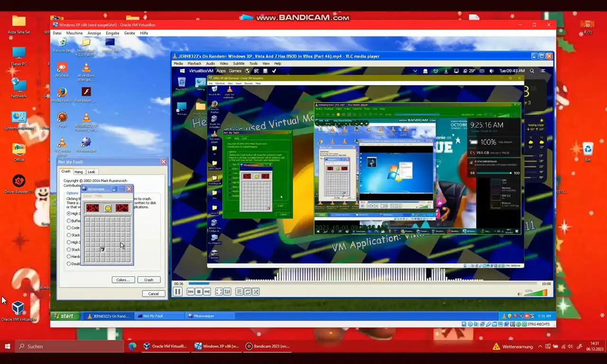The image size is (607, 364).
Task: Click Cancel in Not My Fault dialog
Action: coord(153,294)
